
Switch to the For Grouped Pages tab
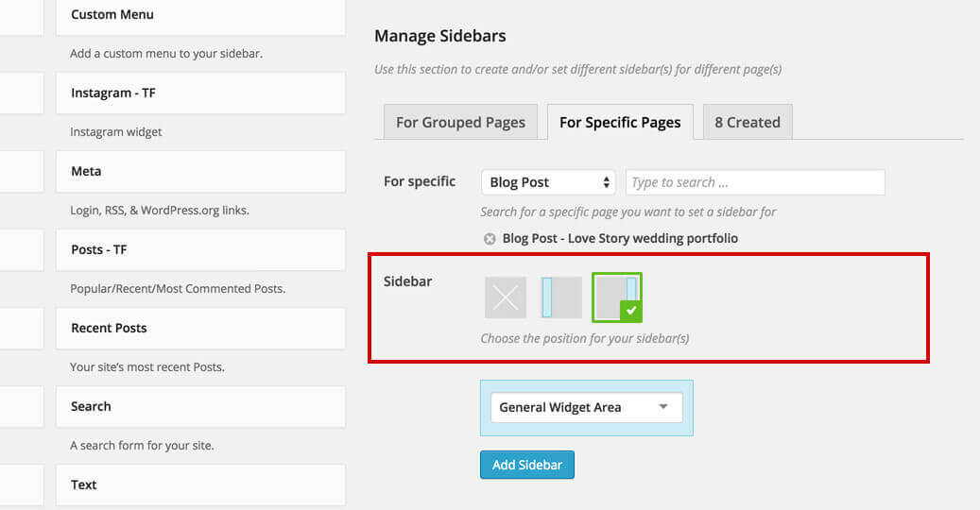click(x=460, y=123)
